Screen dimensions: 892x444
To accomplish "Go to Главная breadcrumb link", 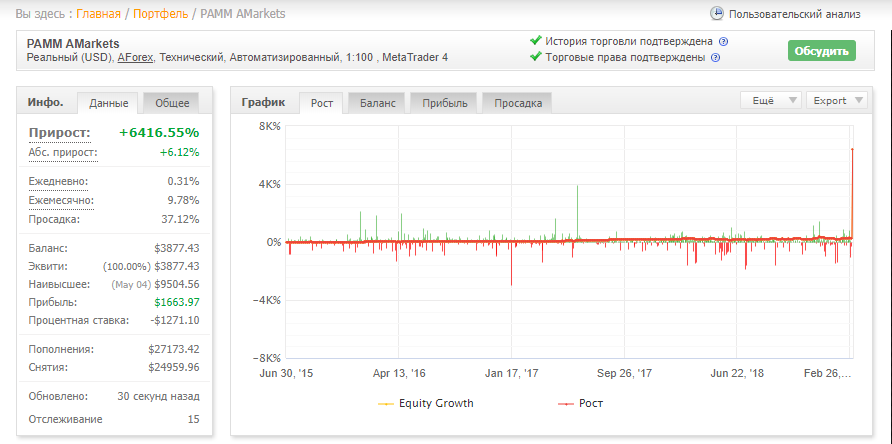I will tap(98, 14).
